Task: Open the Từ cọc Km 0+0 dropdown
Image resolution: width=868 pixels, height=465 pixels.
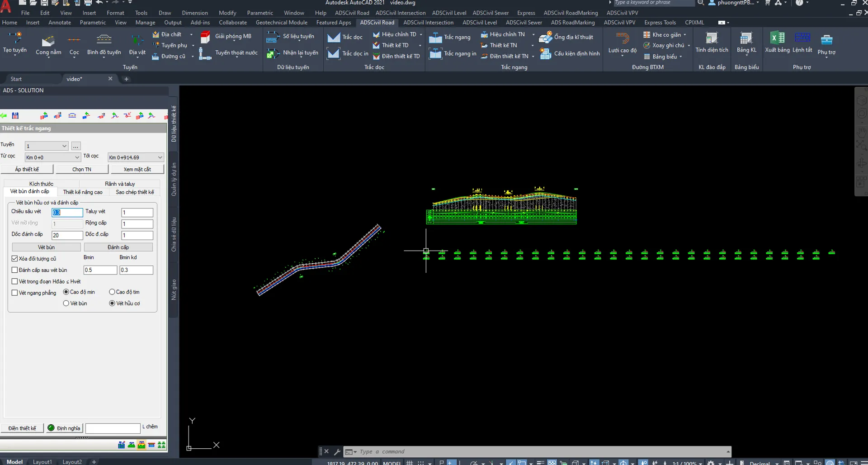Action: [x=52, y=157]
